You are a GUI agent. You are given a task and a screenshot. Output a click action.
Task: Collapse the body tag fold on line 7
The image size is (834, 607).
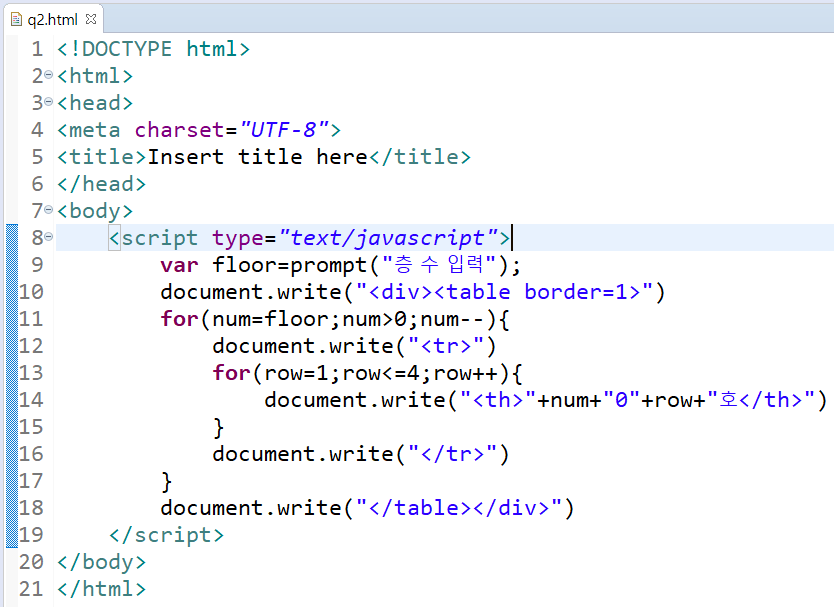(x=48, y=210)
